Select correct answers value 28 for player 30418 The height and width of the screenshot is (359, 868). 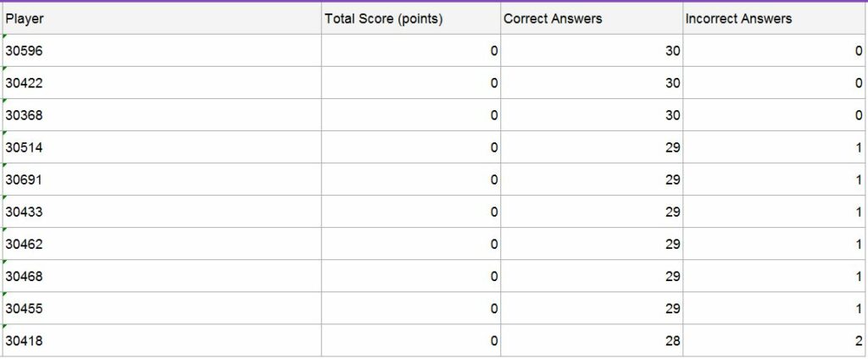pos(592,340)
